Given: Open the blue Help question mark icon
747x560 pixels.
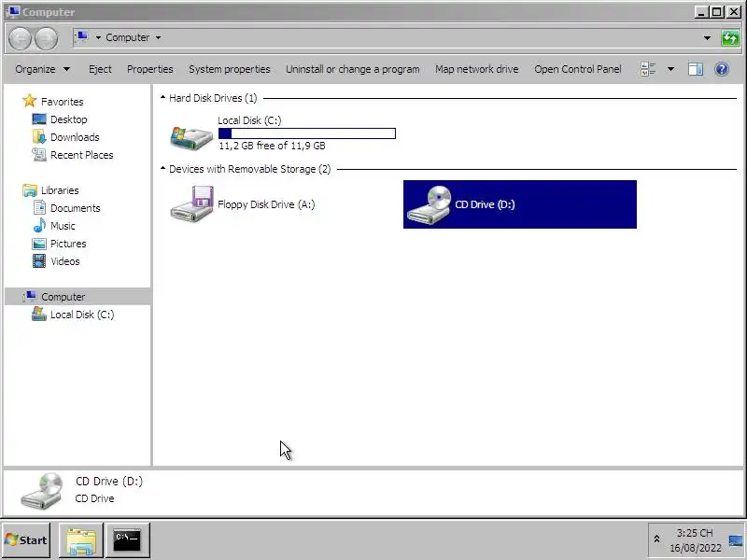Looking at the screenshot, I should [x=722, y=69].
